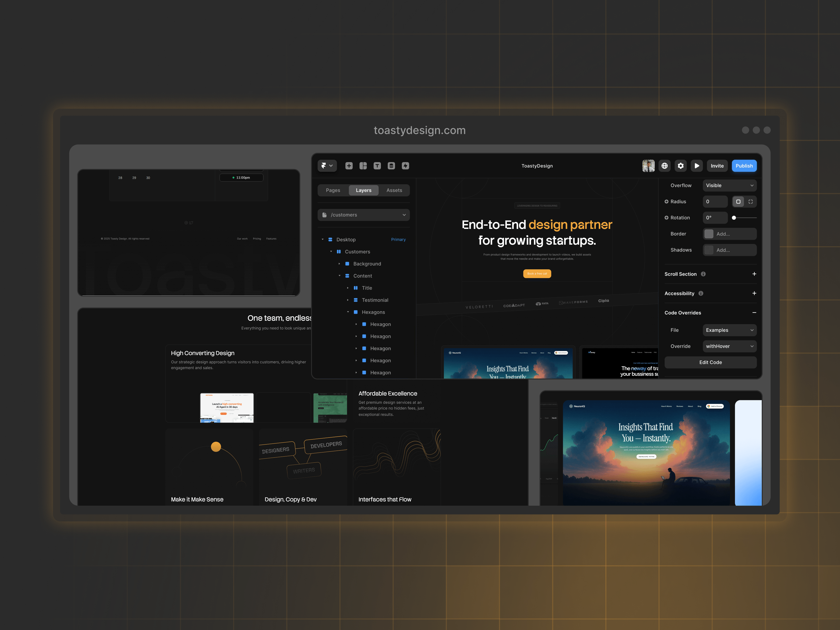This screenshot has height=630, width=840.
Task: Click the lightning bolt Actions icon
Action: pyautogui.click(x=406, y=166)
